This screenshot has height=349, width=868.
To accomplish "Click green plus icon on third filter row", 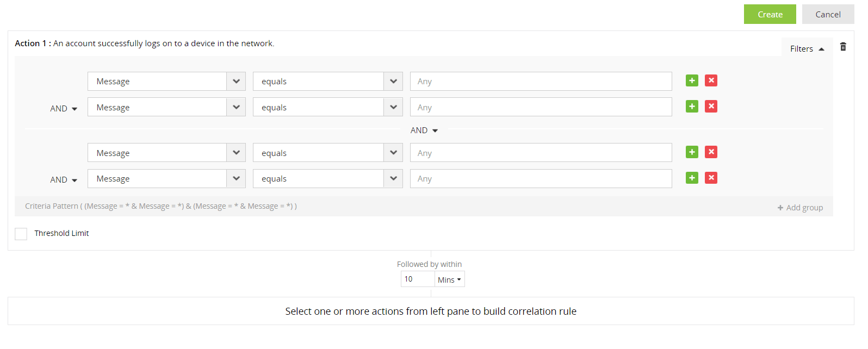I will (x=692, y=152).
